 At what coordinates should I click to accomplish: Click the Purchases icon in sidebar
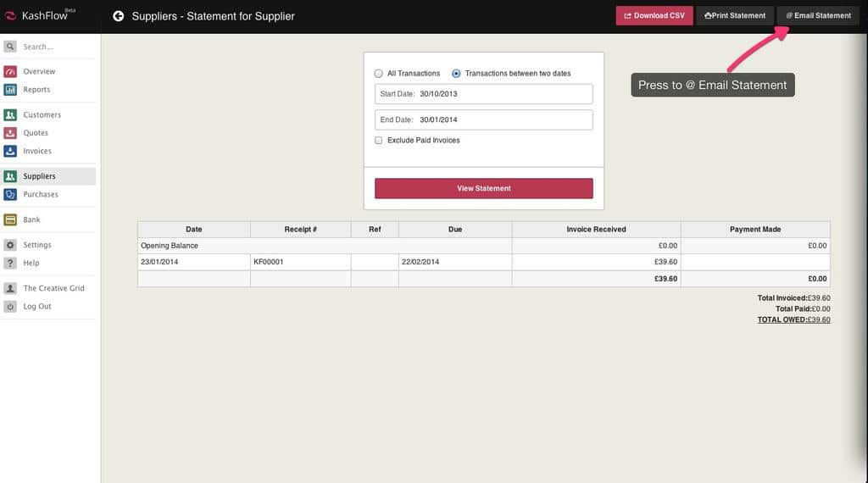[x=10, y=194]
